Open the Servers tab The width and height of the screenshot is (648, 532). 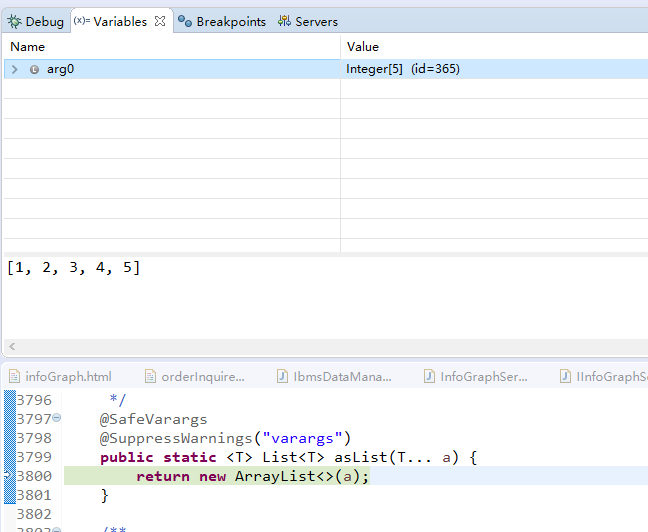click(316, 21)
